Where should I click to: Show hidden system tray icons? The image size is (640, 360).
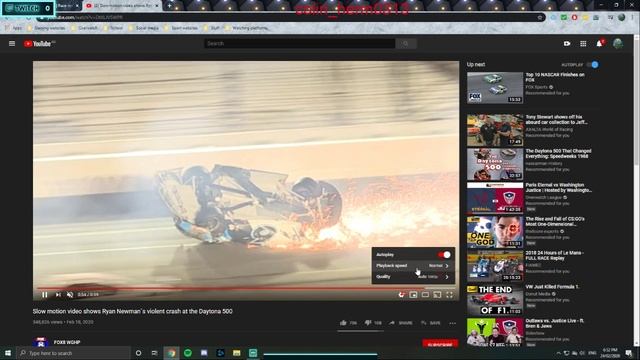coord(558,353)
